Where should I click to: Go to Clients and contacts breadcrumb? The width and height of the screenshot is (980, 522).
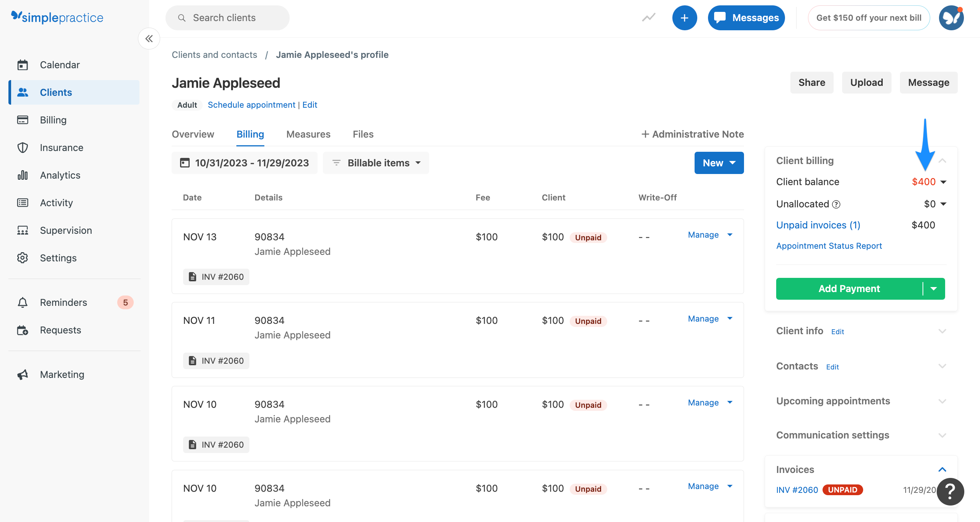click(214, 55)
